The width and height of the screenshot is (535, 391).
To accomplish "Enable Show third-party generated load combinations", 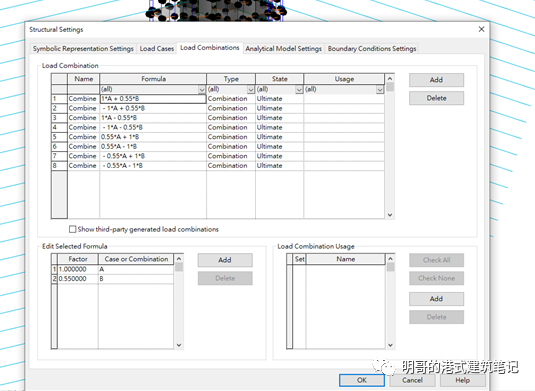I will pyautogui.click(x=72, y=229).
